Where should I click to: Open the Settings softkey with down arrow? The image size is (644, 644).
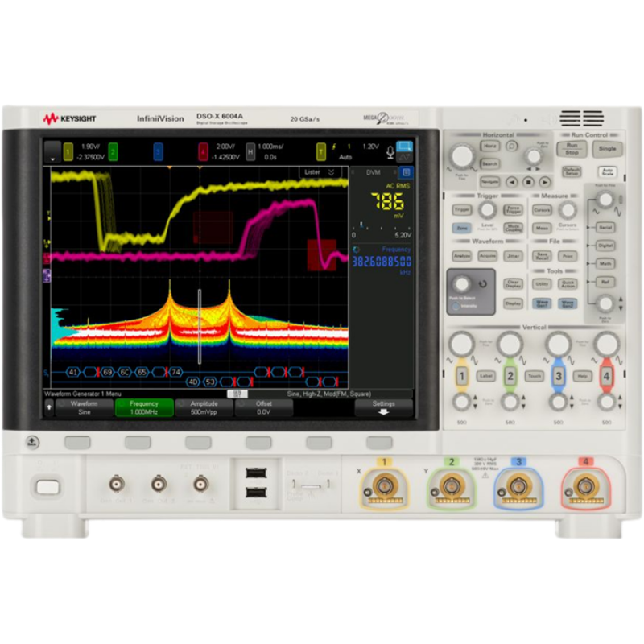click(384, 408)
